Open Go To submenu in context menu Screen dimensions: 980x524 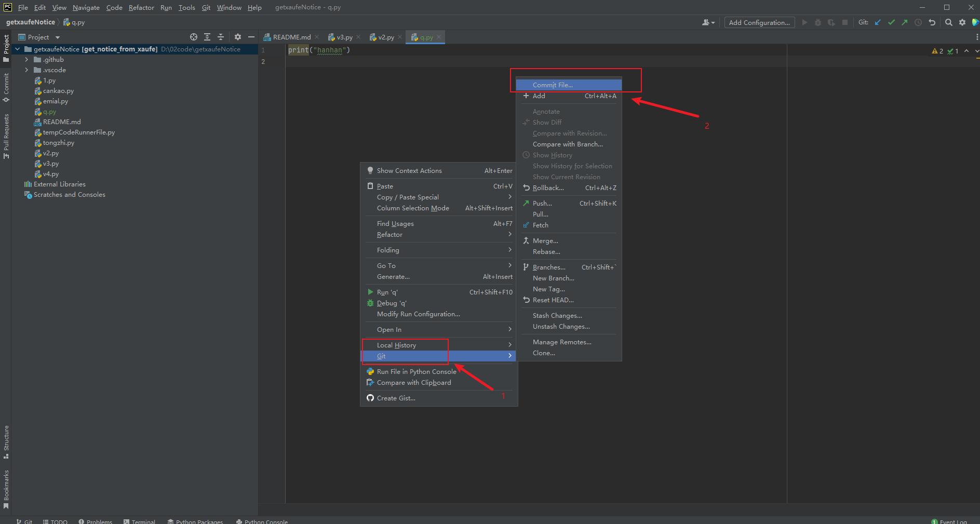439,266
